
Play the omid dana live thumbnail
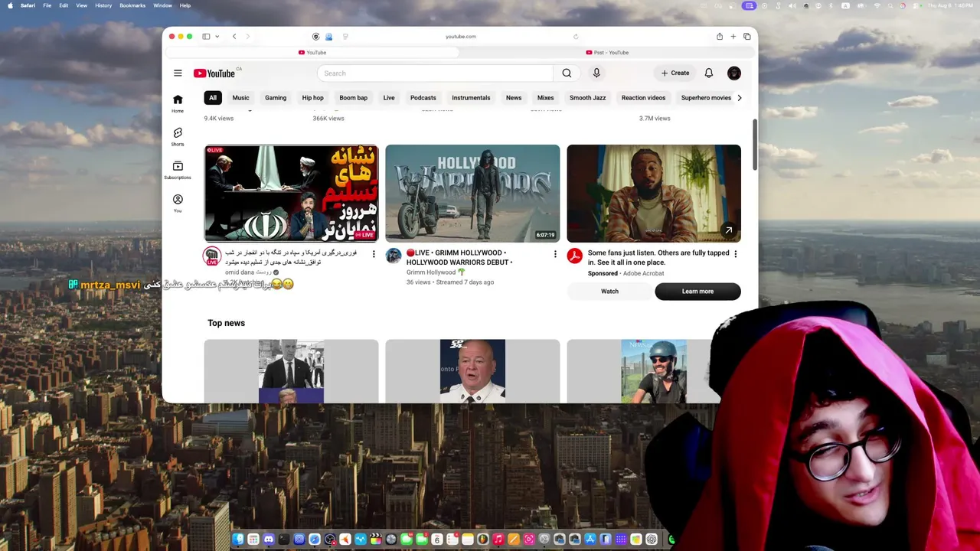[291, 194]
